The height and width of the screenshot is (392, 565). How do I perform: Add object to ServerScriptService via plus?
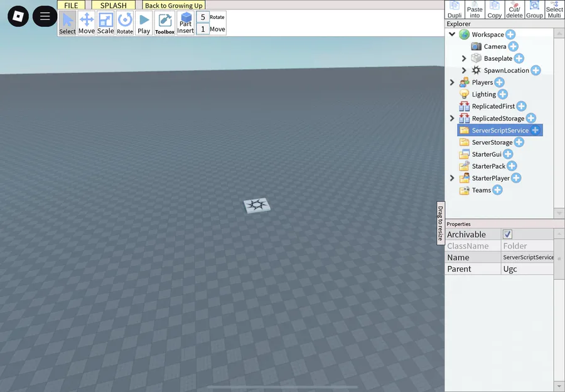click(535, 130)
